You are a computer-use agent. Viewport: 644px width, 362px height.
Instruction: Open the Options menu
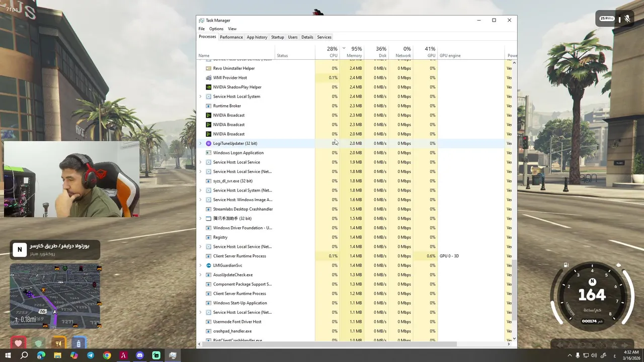pyautogui.click(x=216, y=29)
